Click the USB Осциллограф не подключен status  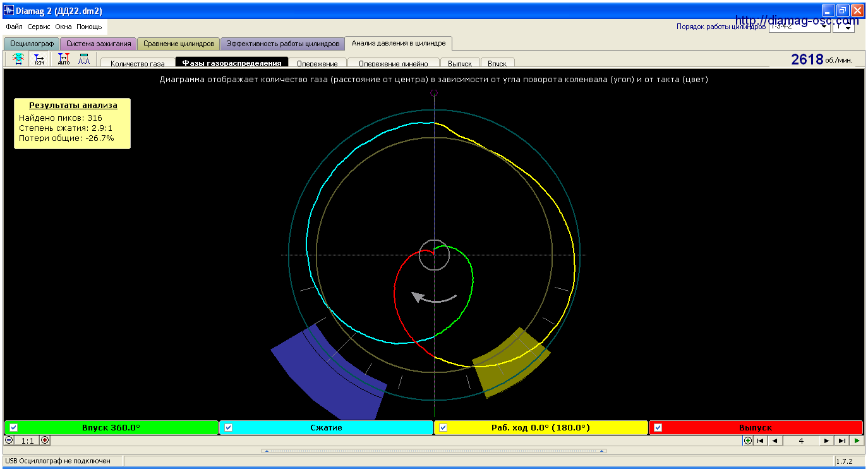[x=58, y=461]
